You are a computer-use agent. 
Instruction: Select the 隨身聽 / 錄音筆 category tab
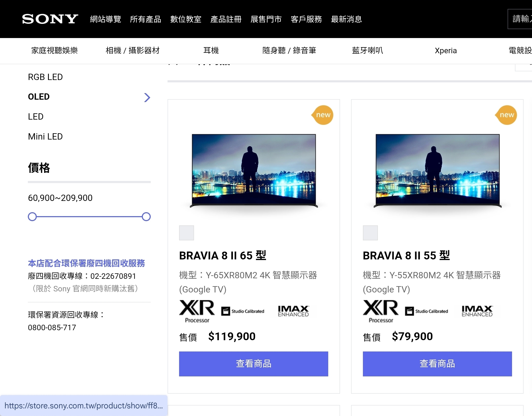(289, 50)
